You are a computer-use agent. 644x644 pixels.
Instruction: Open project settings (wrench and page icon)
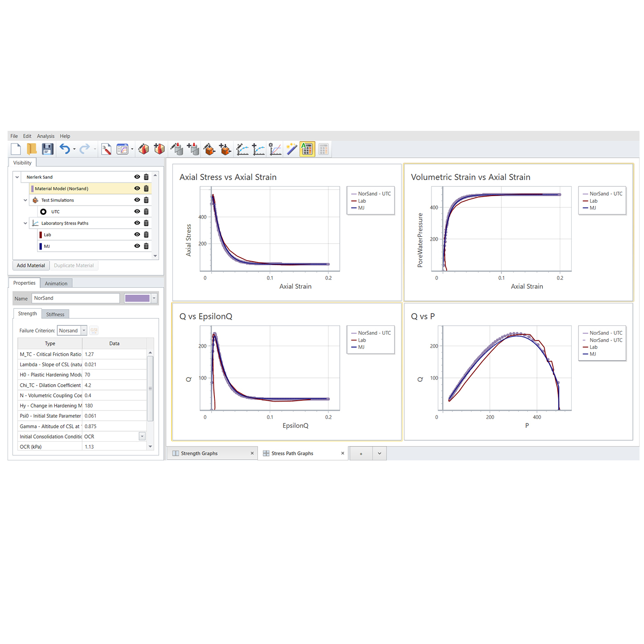[106, 149]
